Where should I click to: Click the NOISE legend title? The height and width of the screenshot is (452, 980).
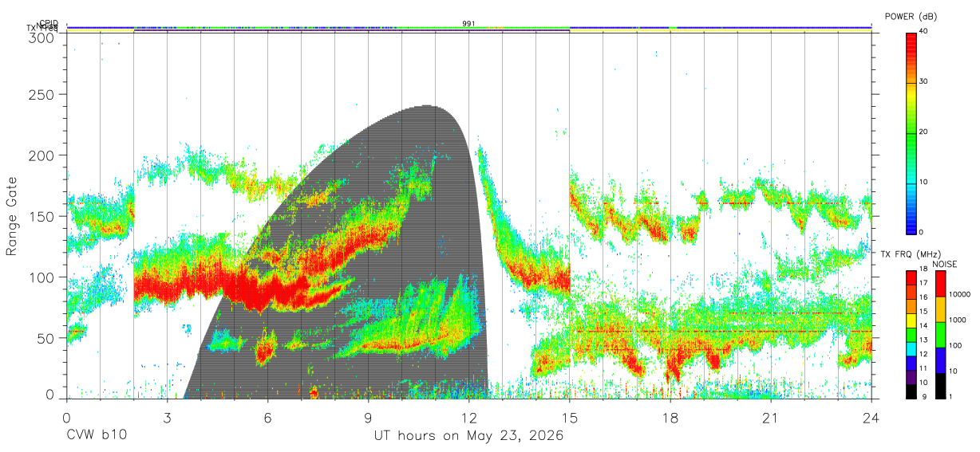click(946, 263)
